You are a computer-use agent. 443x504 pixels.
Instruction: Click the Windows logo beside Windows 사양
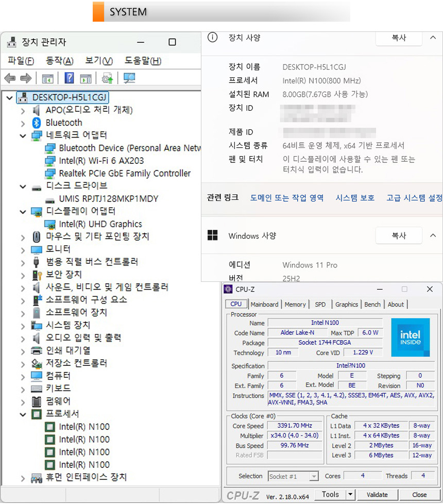click(x=212, y=236)
